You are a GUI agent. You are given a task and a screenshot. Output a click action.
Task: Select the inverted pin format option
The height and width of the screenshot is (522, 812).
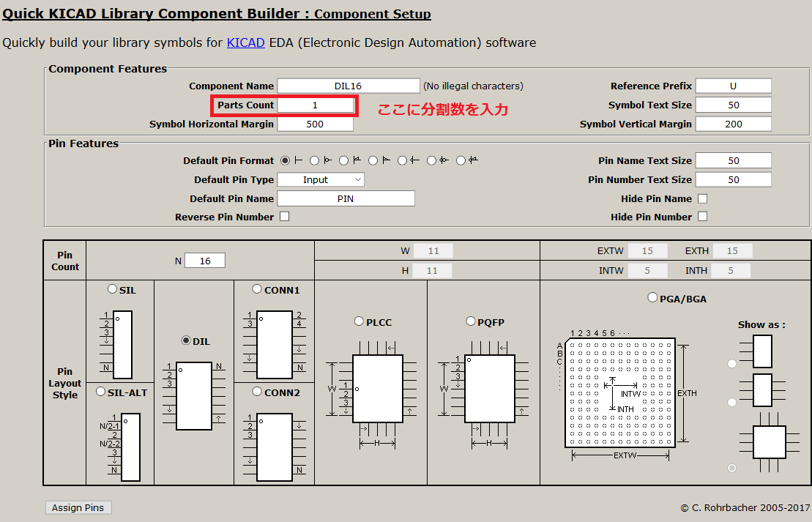(314, 160)
